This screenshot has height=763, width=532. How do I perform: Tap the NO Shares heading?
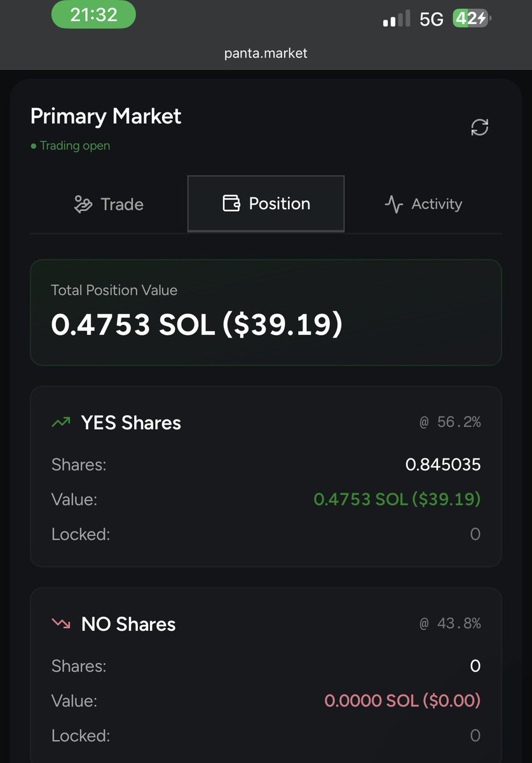coord(128,624)
